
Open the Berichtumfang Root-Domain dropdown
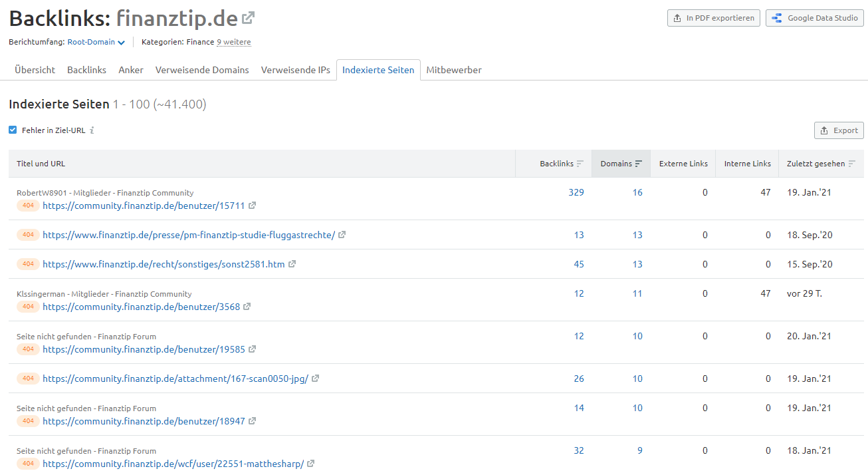(95, 41)
